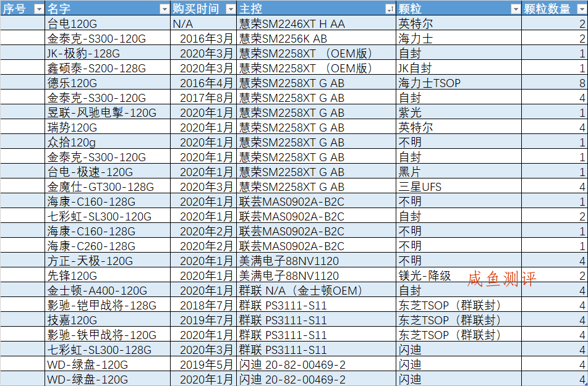This screenshot has width=588, height=386.
Task: Click the 海康-C260-128G cell
Action: coord(108,246)
